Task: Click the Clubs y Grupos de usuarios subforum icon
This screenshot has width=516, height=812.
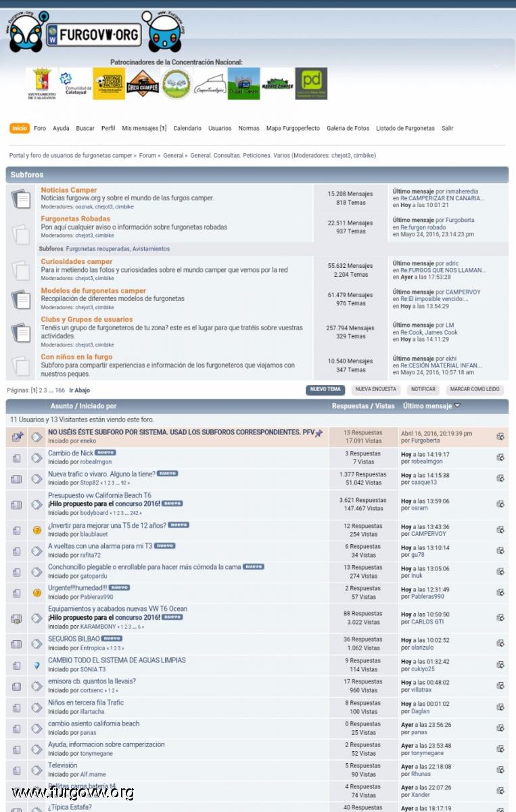Action: [x=22, y=332]
